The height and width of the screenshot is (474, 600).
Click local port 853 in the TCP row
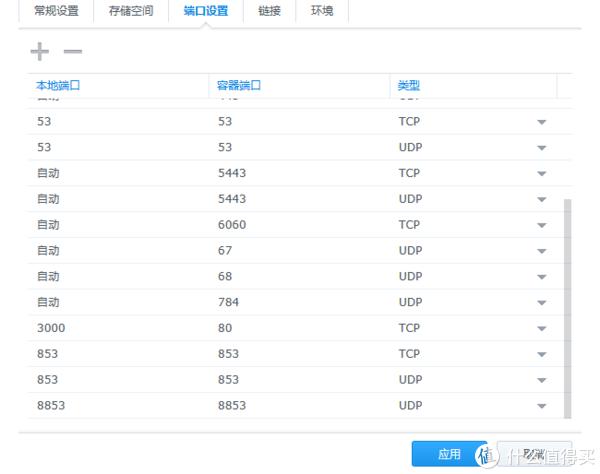pos(47,354)
